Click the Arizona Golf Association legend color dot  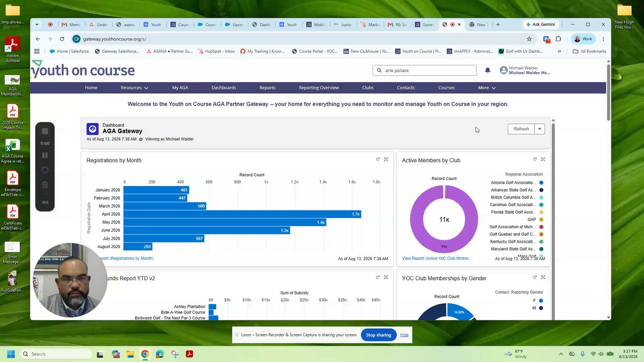point(541,183)
